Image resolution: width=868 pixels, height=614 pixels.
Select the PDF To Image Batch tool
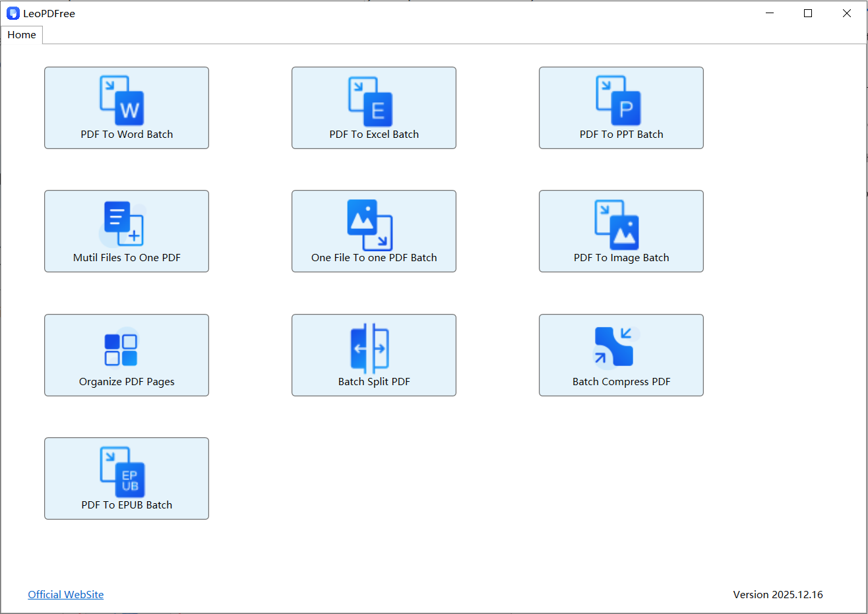pyautogui.click(x=621, y=231)
